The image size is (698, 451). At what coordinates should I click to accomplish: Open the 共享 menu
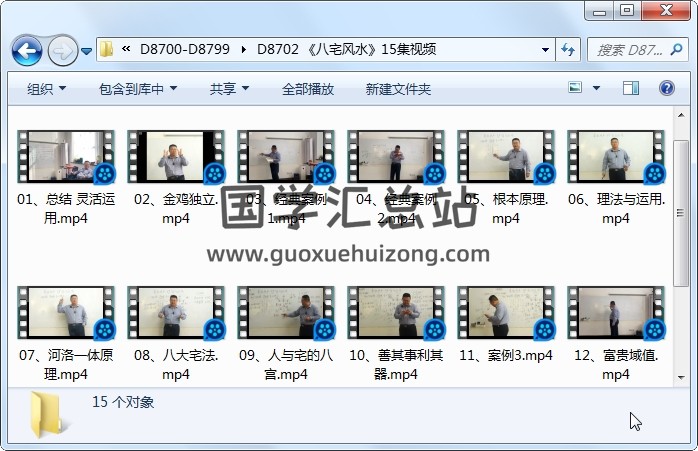tap(229, 89)
